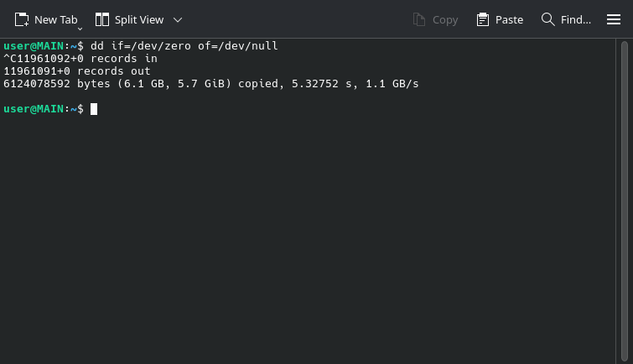Click the '6124078592 bytes' copied output line
Image resolution: width=633 pixels, height=364 pixels.
tap(211, 84)
